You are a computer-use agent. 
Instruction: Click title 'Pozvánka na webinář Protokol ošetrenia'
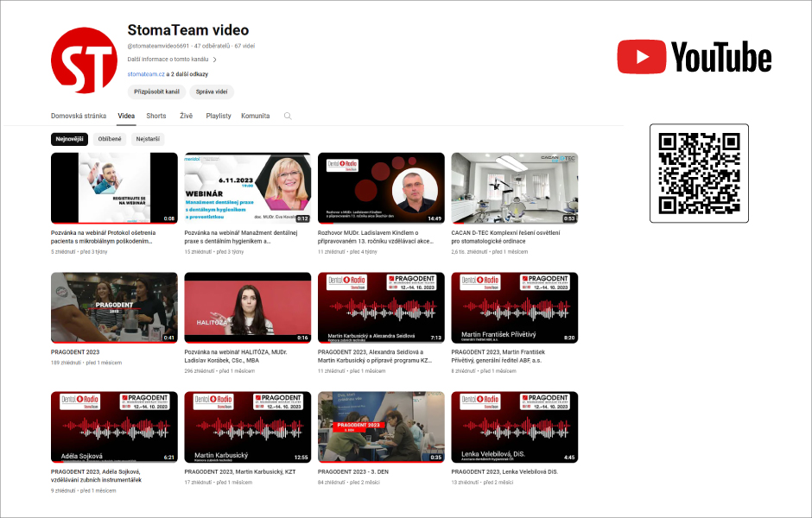point(103,237)
